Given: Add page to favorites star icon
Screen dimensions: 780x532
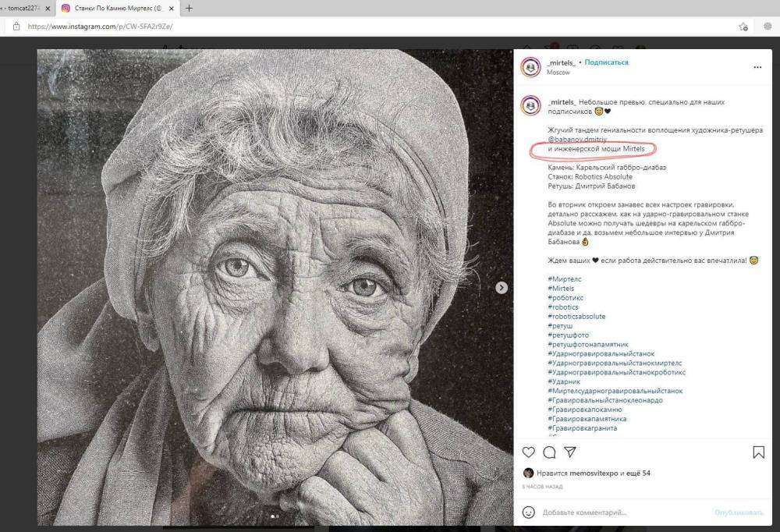Looking at the screenshot, I should tap(745, 26).
